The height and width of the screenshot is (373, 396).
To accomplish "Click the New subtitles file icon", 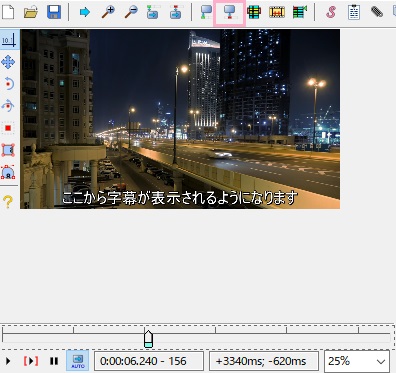I will pos(8,12).
